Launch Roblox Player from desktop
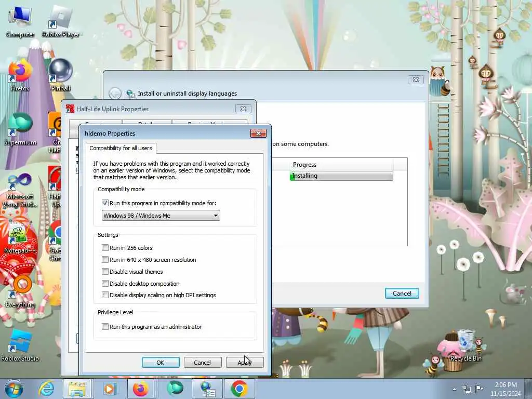This screenshot has height=399, width=532. (60, 21)
